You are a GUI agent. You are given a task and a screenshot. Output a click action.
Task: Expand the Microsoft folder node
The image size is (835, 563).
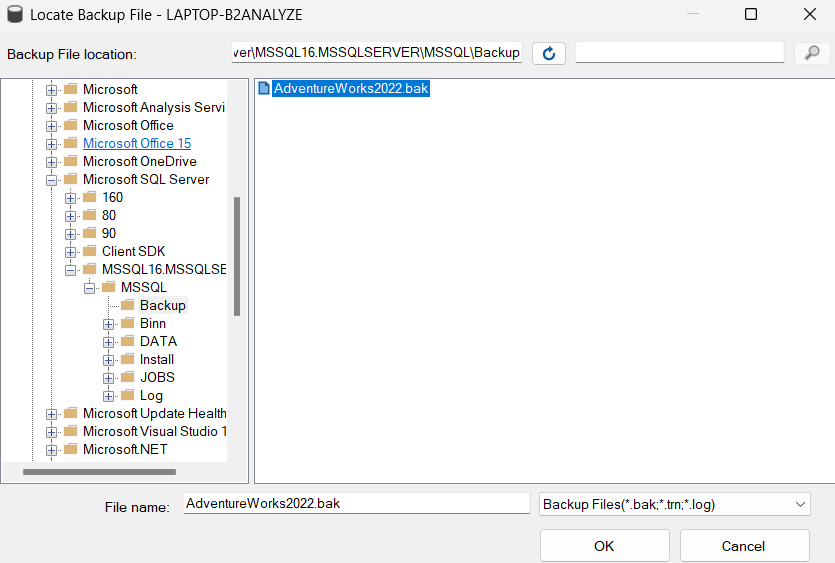[51, 90]
